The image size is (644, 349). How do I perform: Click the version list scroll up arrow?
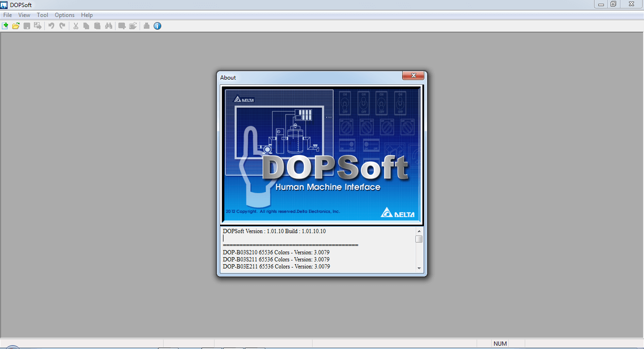click(419, 231)
